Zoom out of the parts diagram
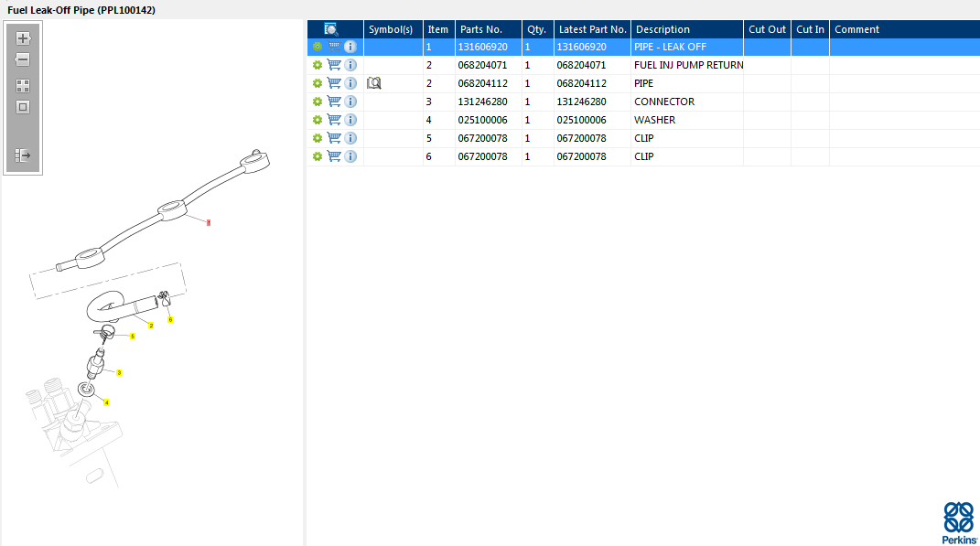980x546 pixels. pyautogui.click(x=23, y=60)
